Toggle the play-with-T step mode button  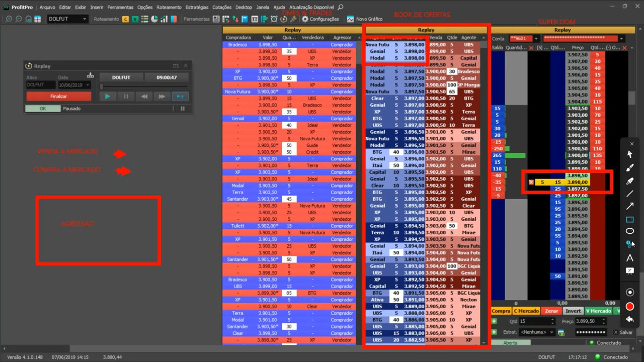(180, 96)
